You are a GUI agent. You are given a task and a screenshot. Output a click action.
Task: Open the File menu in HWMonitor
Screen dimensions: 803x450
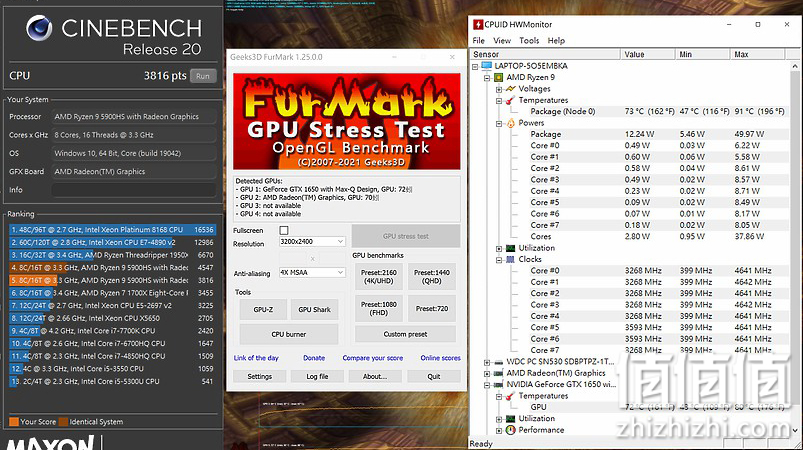[x=478, y=40]
